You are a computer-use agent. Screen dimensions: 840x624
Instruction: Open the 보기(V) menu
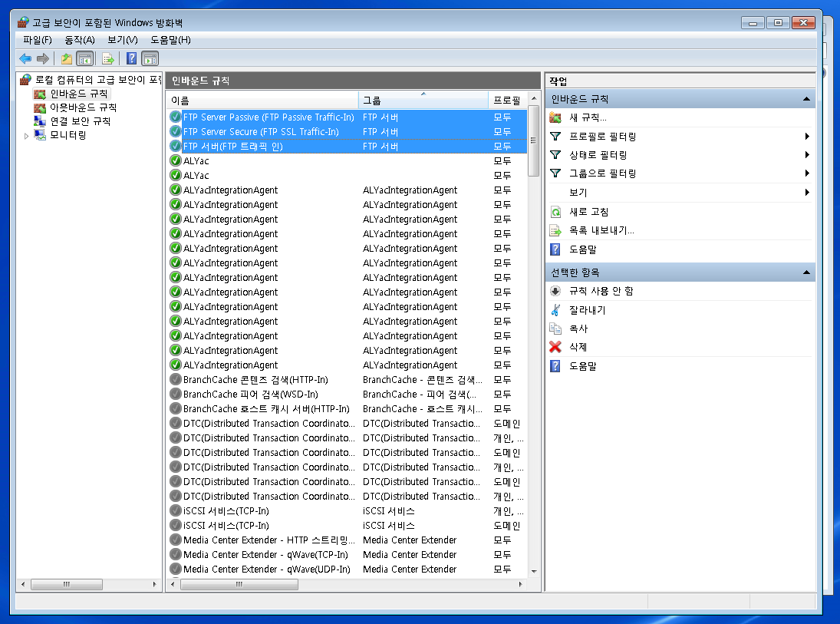[122, 40]
